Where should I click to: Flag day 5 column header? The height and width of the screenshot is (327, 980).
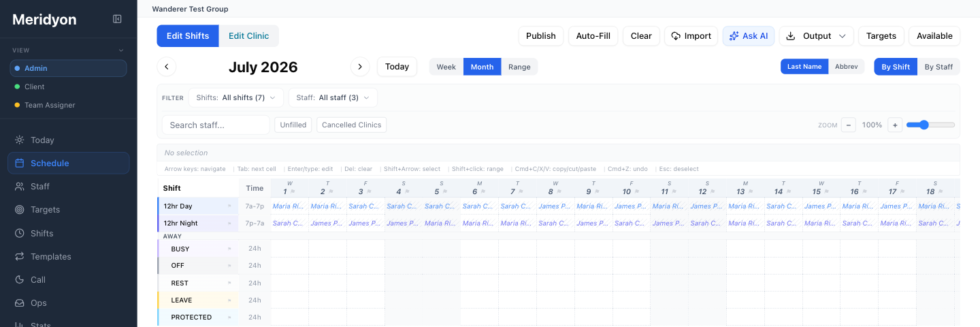coord(445,192)
